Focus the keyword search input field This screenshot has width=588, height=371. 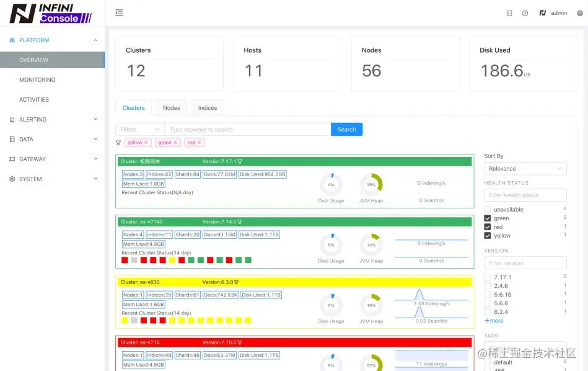(247, 129)
